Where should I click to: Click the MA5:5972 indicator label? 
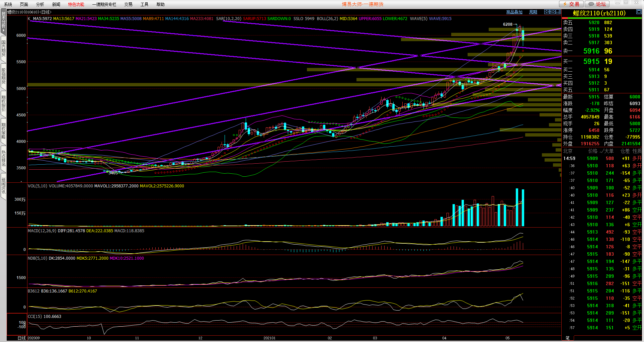click(x=43, y=19)
